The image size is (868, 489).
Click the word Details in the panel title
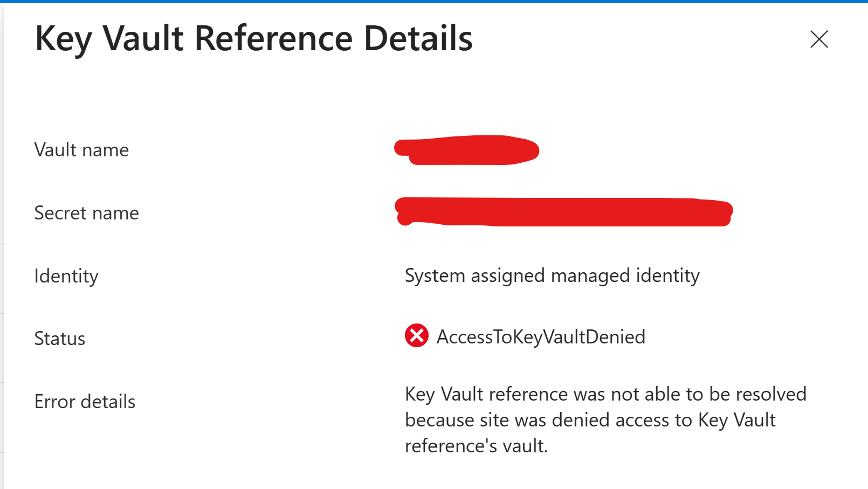418,39
